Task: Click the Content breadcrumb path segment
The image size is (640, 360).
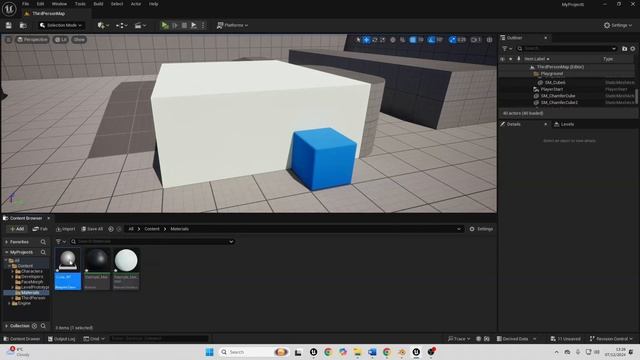Action: (x=152, y=229)
